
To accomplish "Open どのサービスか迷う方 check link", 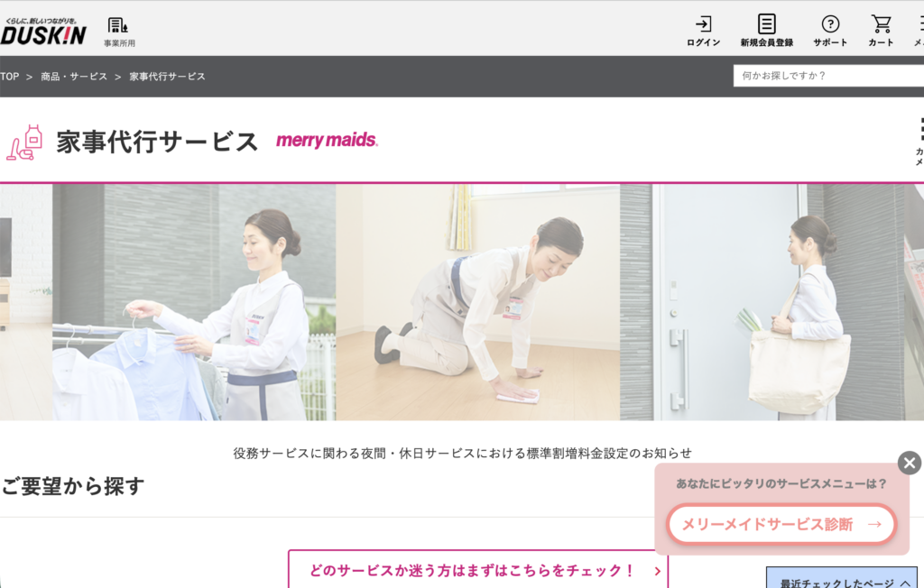I will (x=477, y=570).
